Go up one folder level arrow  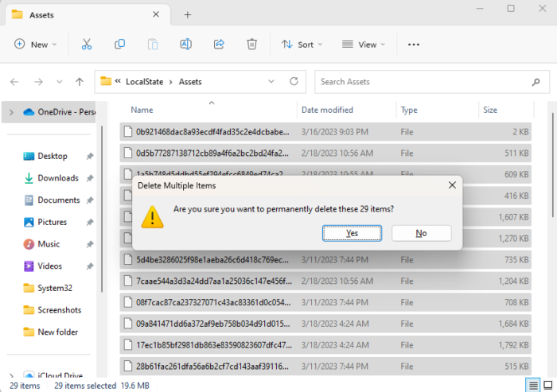pos(79,81)
